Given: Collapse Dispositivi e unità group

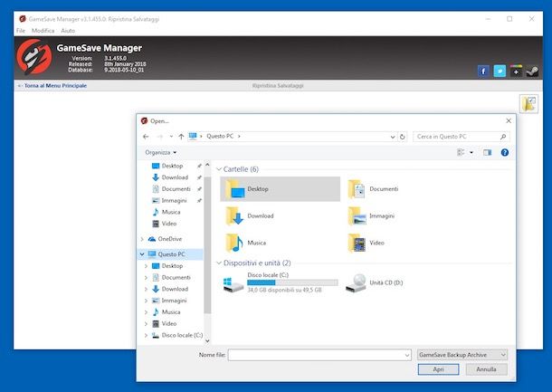Looking at the screenshot, I should pyautogui.click(x=218, y=263).
